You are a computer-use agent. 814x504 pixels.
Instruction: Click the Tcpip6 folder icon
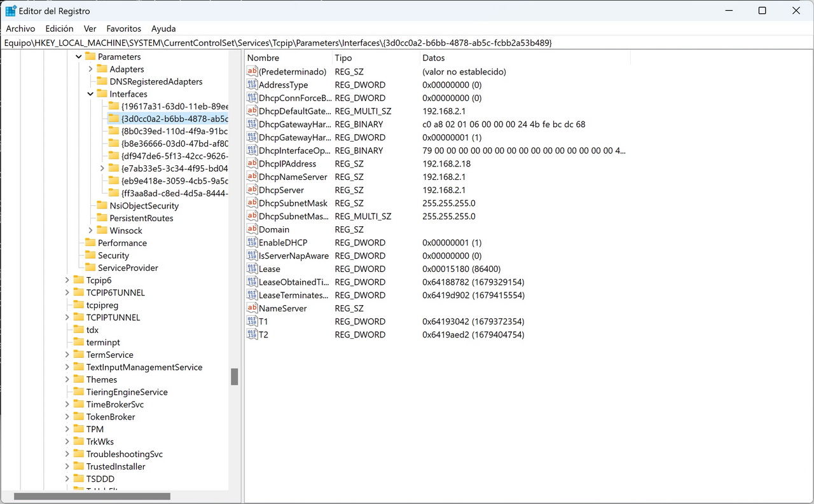78,280
